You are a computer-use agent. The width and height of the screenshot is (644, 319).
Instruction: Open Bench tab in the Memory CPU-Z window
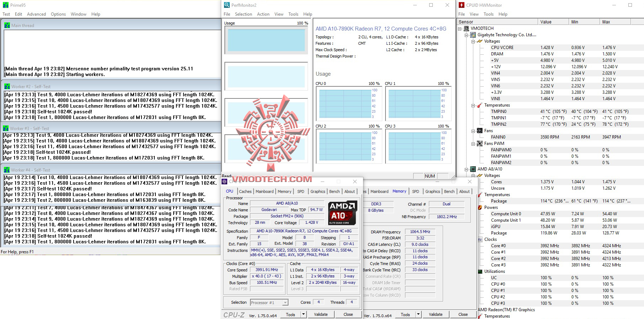(x=449, y=191)
